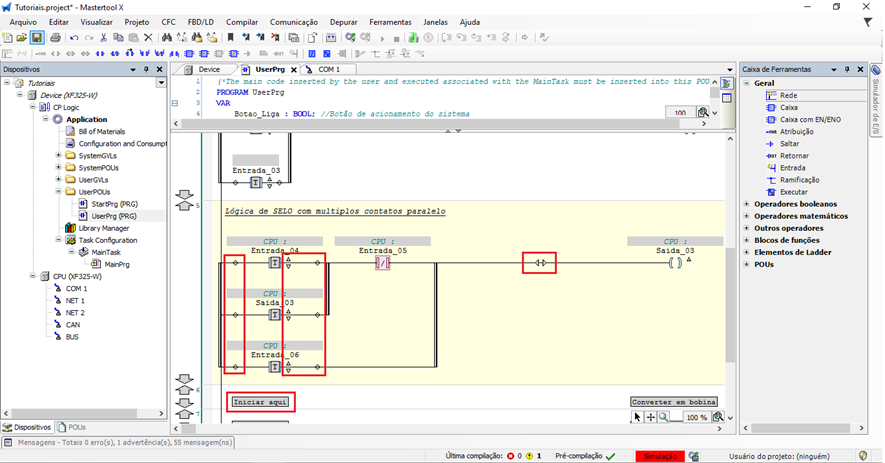Click the Iniciar aqui button
Viewport: 885px width, 463px height.
259,402
